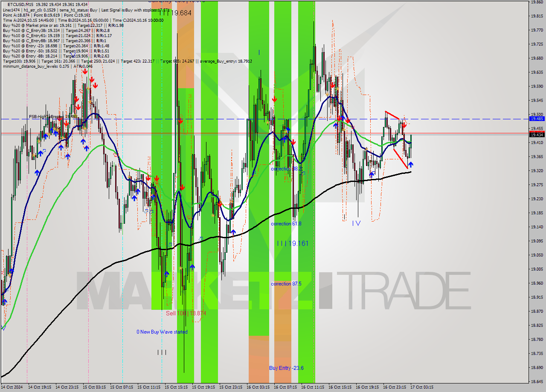Image resolution: width=546 pixels, height=392 pixels.
Task: Click the 'correction 38.2' label
Action: coord(286,169)
